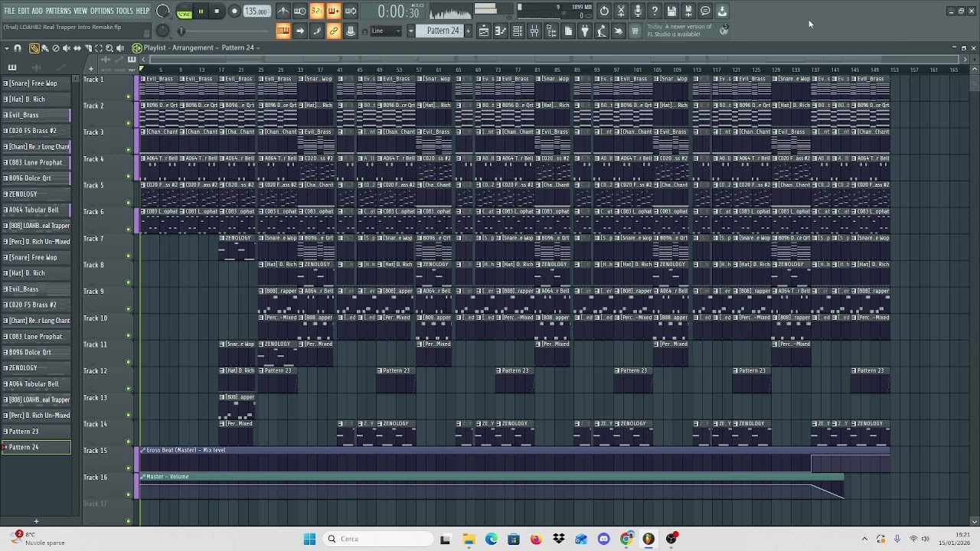The height and width of the screenshot is (551, 980).
Task: Toggle typing keyboard to piano button
Action: pos(283,31)
